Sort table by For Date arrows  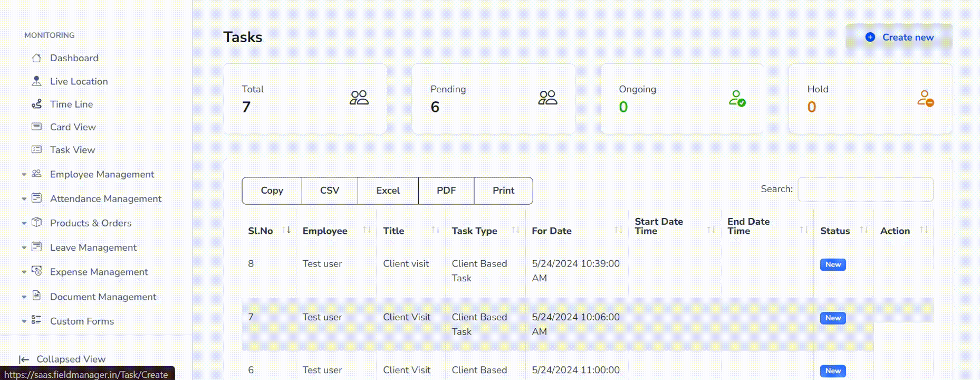pos(619,230)
